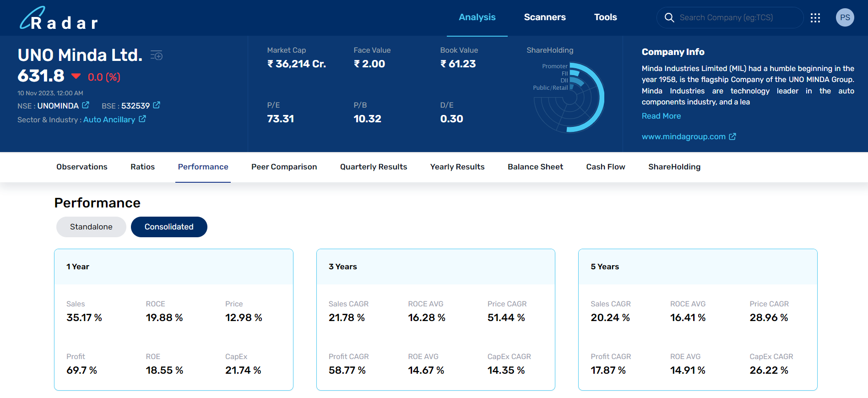Click 3 Years ROE AVG 14.67 %
Screen dimensions: 868x398
point(426,370)
